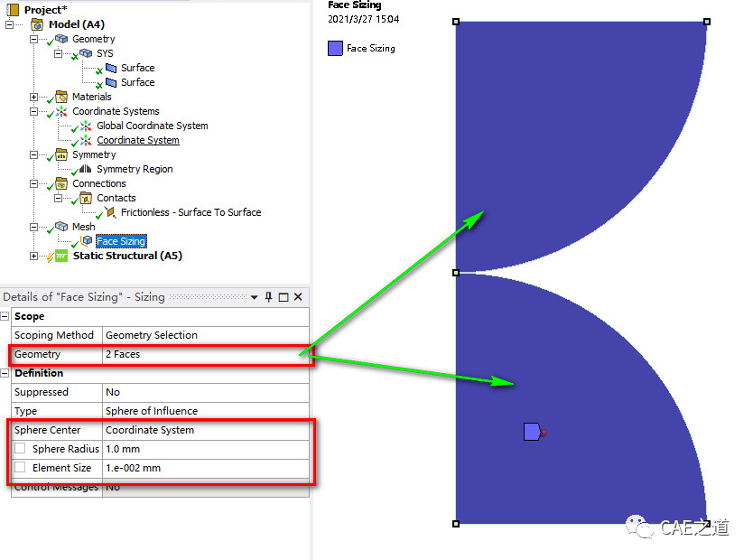The width and height of the screenshot is (753, 560).
Task: Click the Model (A4) icon
Action: tap(37, 24)
